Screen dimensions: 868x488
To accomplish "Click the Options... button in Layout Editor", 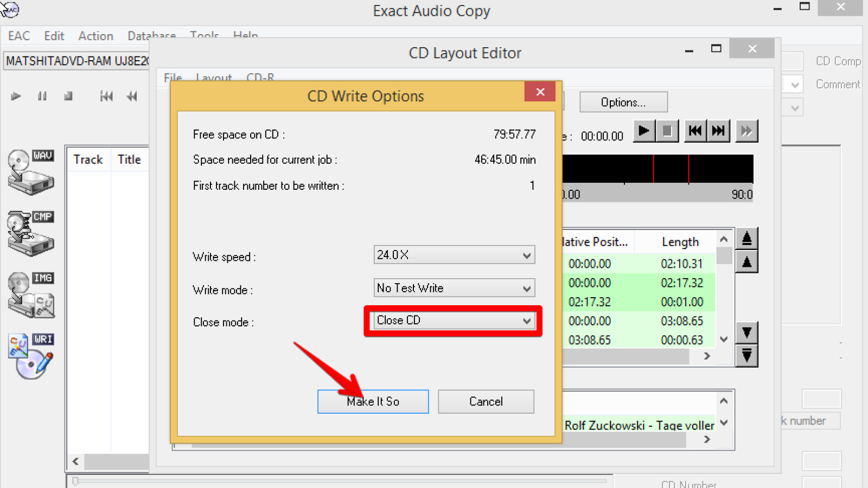I will (623, 102).
